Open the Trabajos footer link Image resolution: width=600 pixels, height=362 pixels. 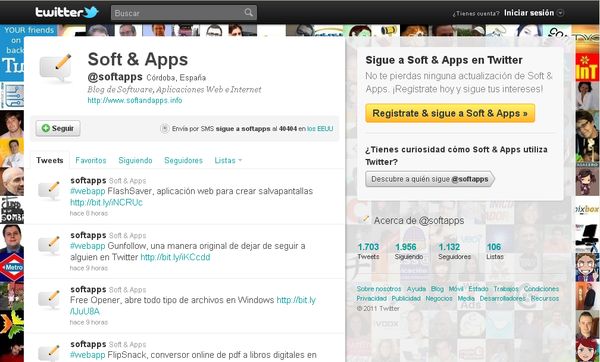coord(506,289)
